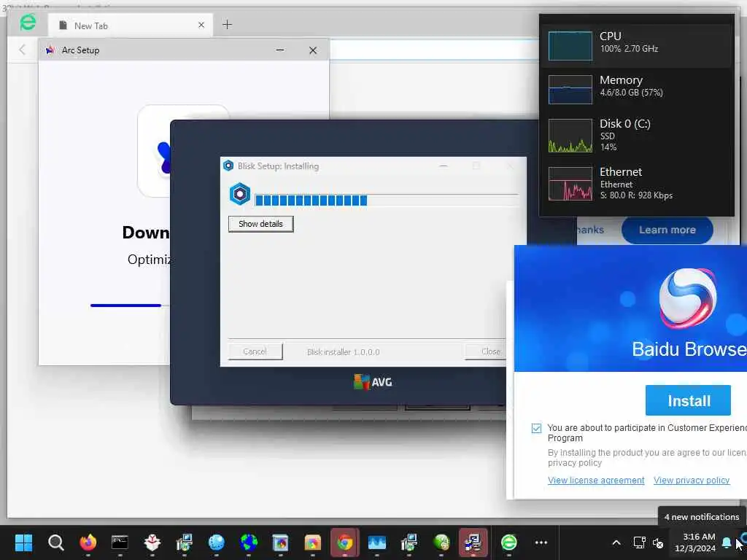Open the green e browser taskbar icon

pos(508,542)
